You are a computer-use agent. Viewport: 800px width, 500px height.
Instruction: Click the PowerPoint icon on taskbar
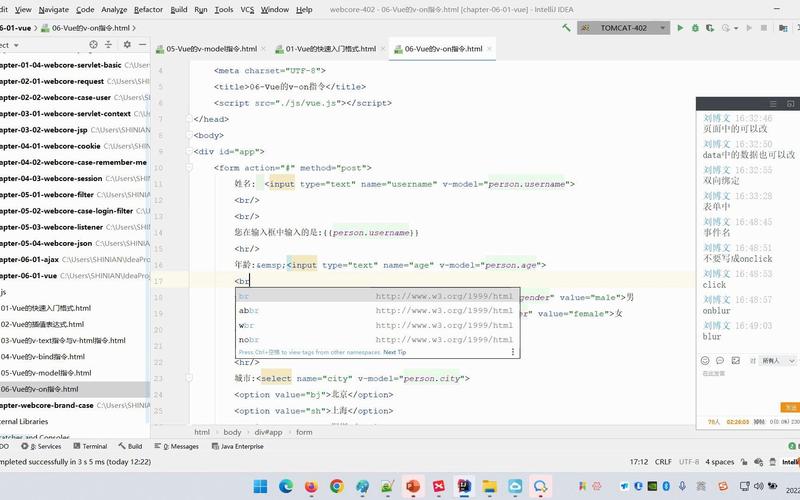point(413,486)
